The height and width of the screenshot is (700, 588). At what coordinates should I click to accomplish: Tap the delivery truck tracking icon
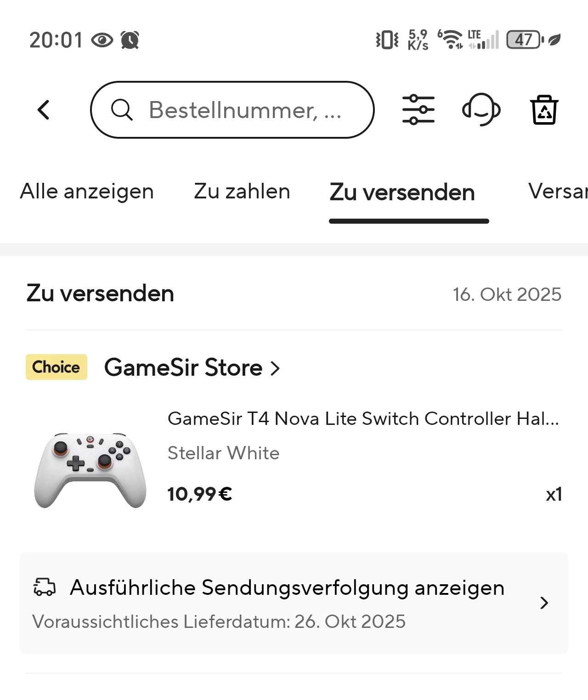pyautogui.click(x=45, y=587)
